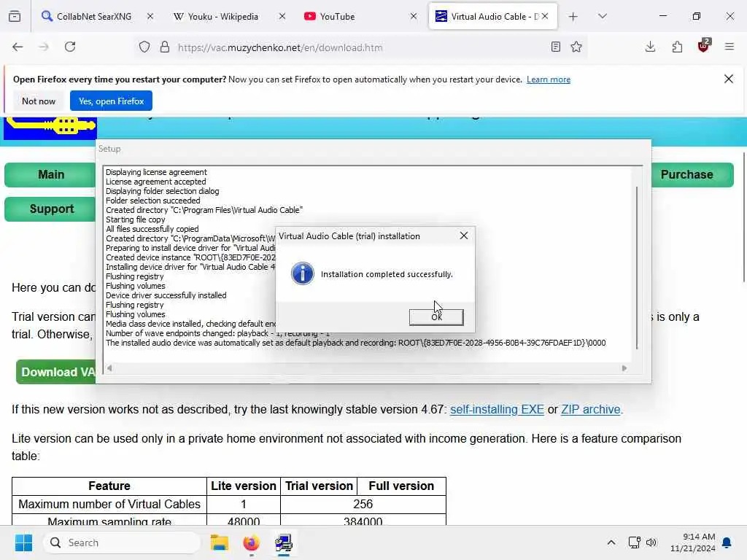Click the 'Maximum number of Virtual Cables' cell
This screenshot has height=560, width=747.
[109, 504]
